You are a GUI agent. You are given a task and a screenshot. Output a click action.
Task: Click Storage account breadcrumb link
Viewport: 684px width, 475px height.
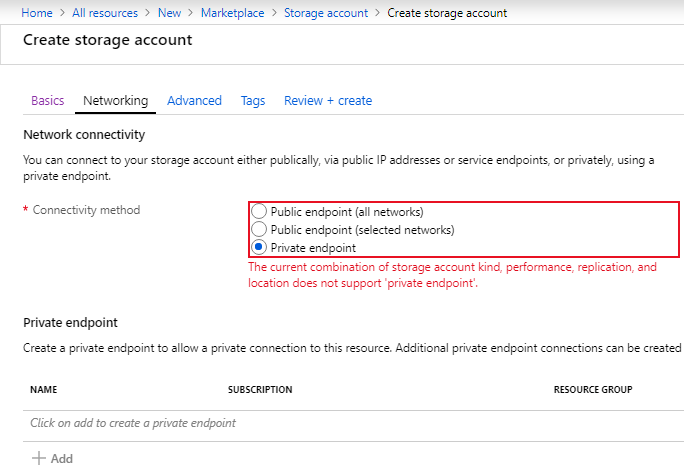tap(326, 13)
